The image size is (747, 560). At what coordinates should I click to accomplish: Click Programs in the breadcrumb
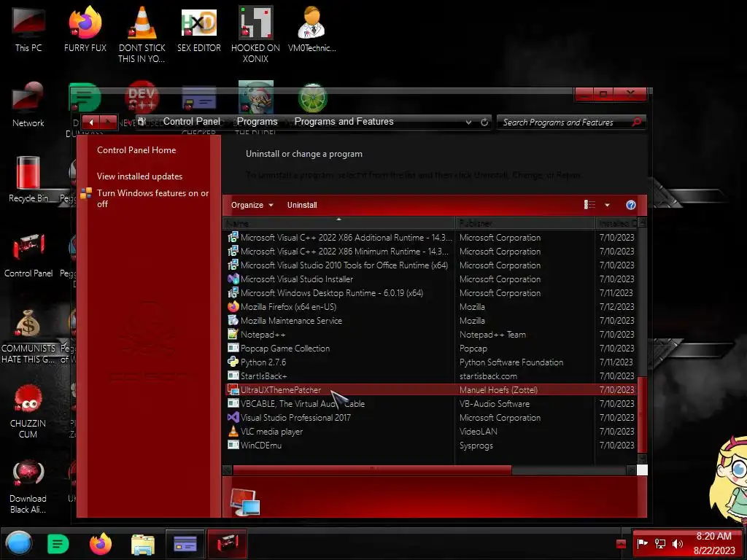coord(258,122)
